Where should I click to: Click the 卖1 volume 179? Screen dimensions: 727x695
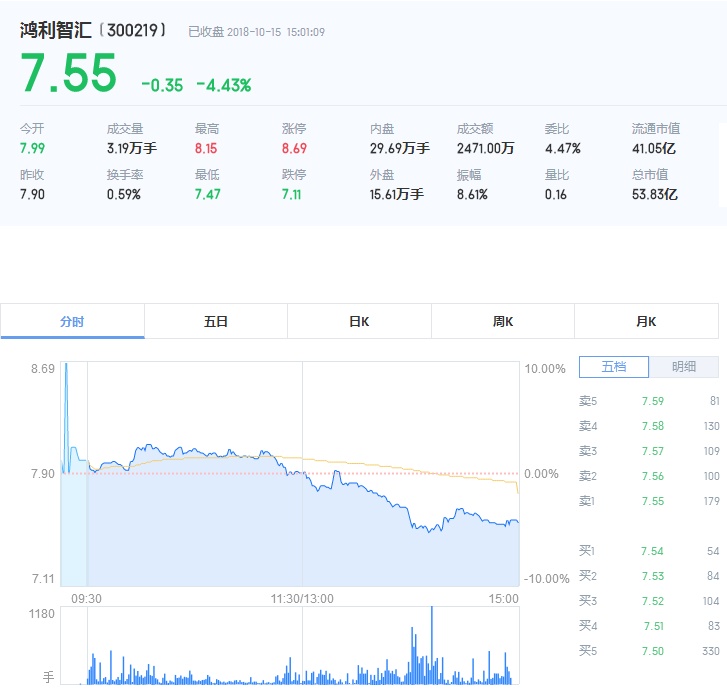coord(711,501)
